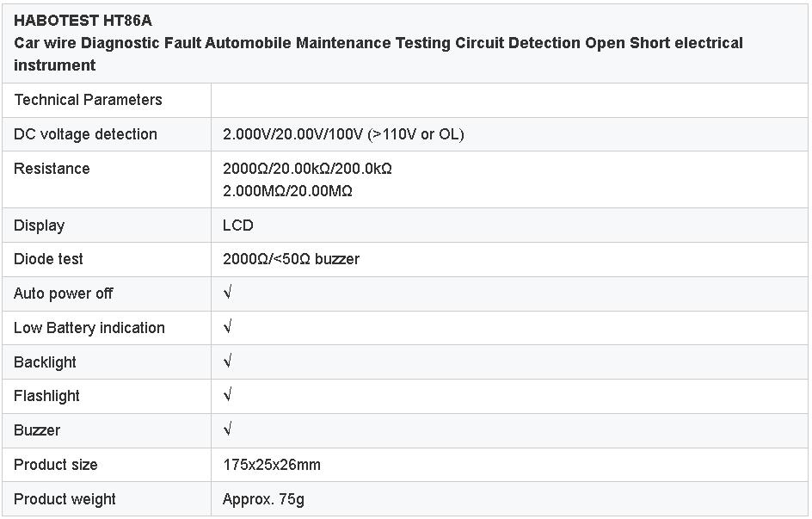Click the Technical Parameters header cell
The height and width of the screenshot is (519, 812).
point(88,100)
